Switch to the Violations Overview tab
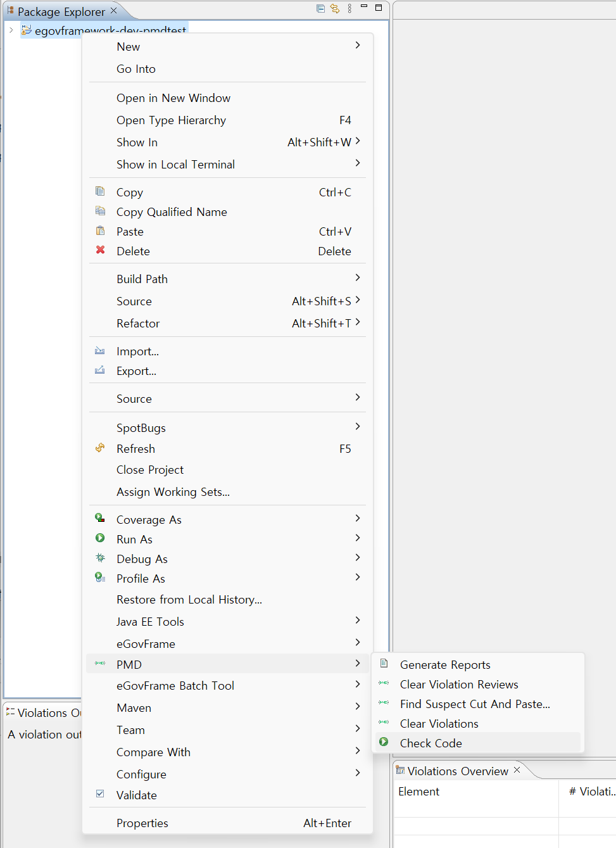 (x=457, y=771)
